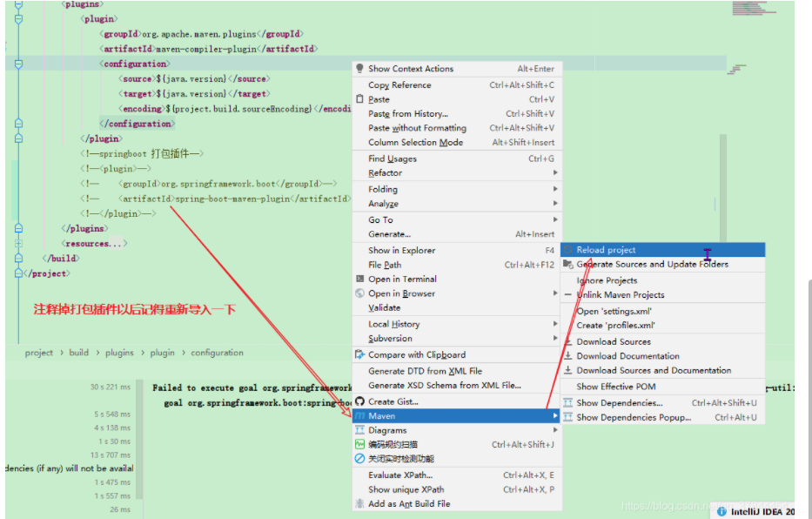
Task: Expand the Analyze submenu arrow
Action: tap(555, 204)
